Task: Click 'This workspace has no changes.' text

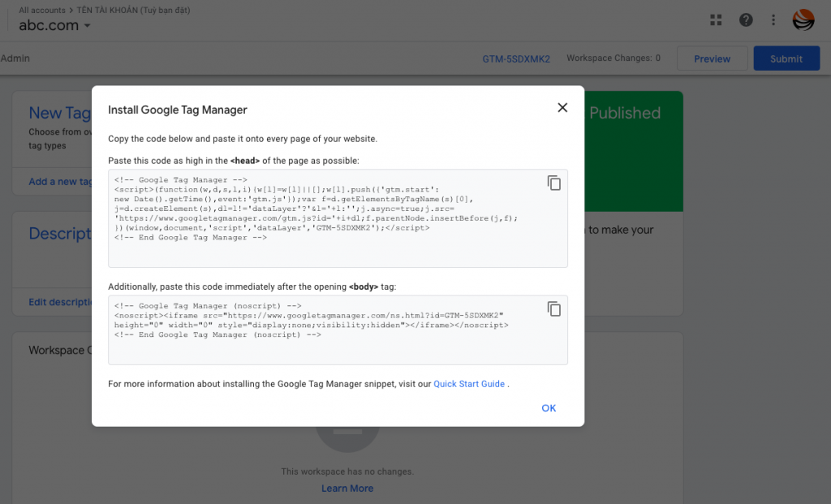Action: coord(347,472)
